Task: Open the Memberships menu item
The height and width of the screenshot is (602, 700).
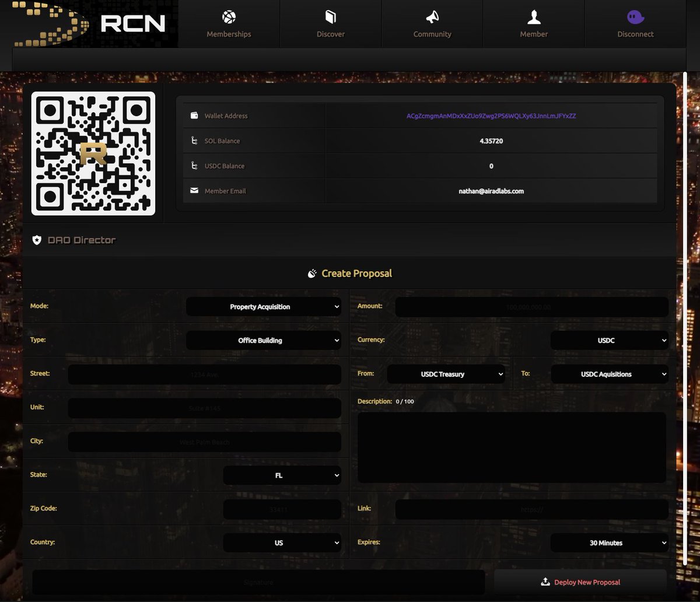Action: coord(229,24)
